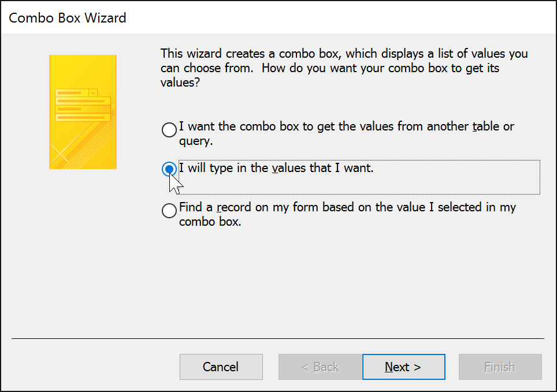This screenshot has height=392, width=557.
Task: Click the first list row in the illustration graphic
Action: (82, 100)
